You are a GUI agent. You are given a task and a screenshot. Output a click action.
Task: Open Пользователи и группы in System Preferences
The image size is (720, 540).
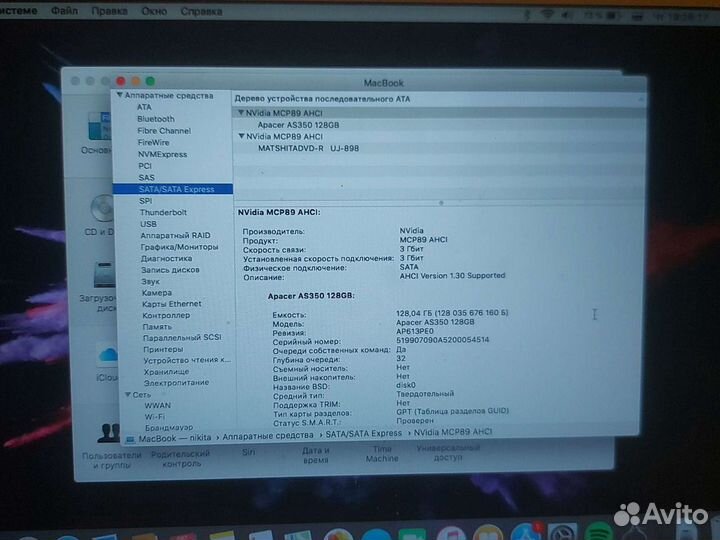click(110, 445)
